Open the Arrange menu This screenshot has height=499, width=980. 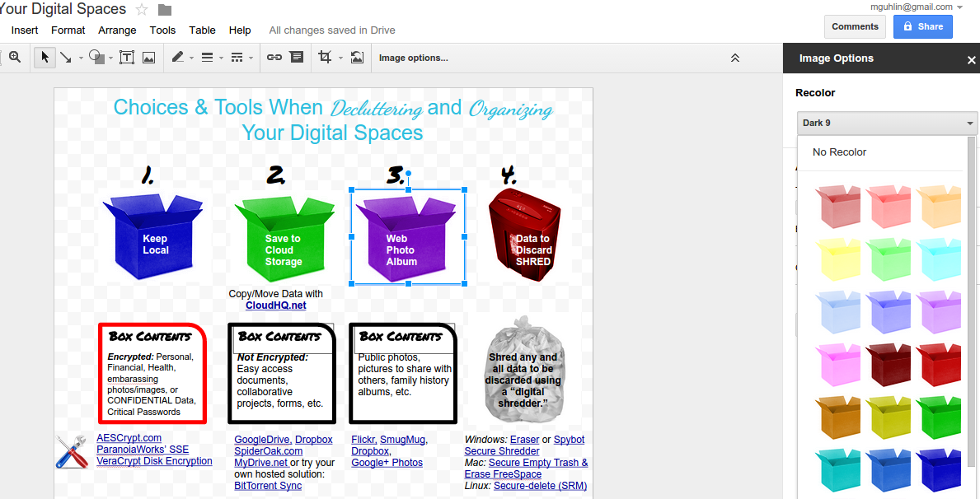point(117,30)
